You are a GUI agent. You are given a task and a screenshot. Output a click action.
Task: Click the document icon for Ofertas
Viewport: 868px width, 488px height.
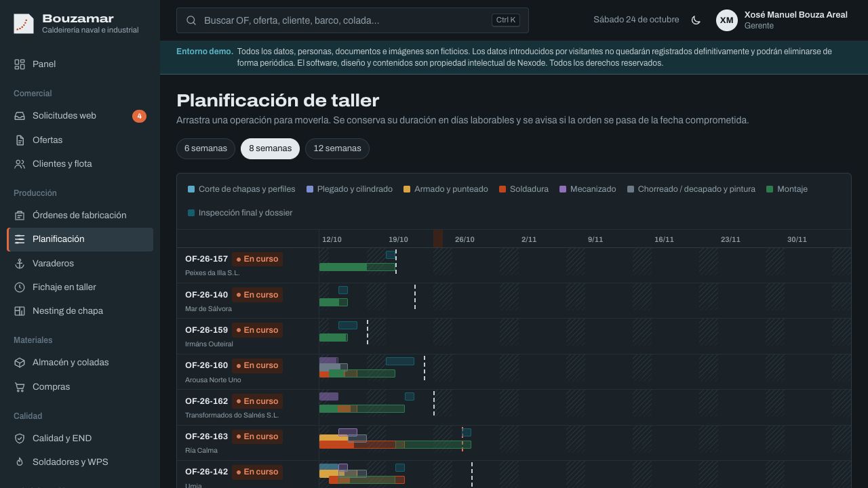tap(20, 140)
